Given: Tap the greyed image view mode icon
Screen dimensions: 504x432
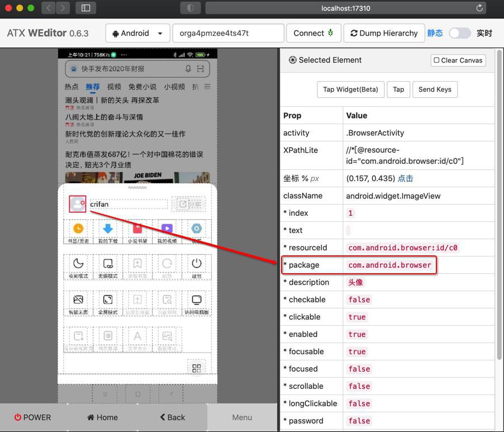Looking at the screenshot, I should coord(167,336).
